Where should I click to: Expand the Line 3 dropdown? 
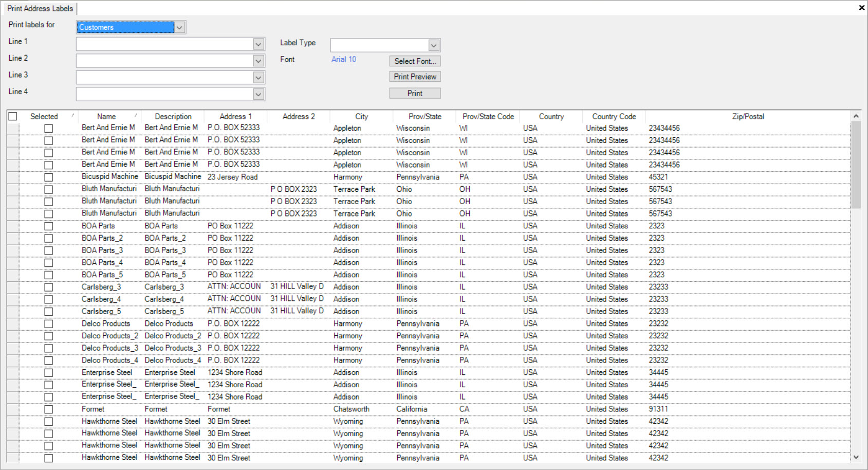258,78
